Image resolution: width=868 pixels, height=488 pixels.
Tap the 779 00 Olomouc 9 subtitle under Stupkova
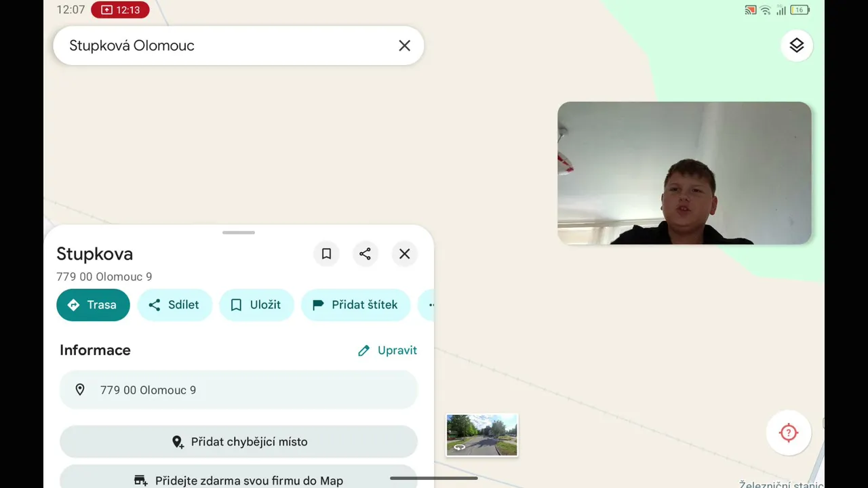pos(104,277)
